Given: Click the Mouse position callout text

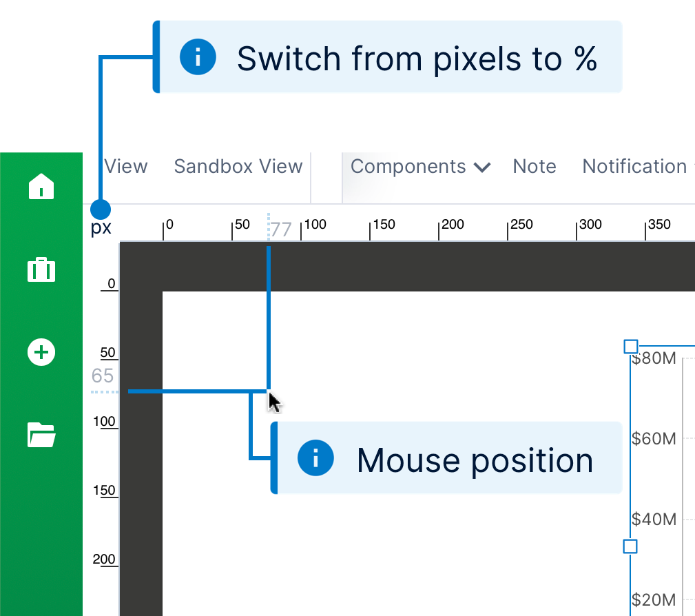Looking at the screenshot, I should click(475, 461).
